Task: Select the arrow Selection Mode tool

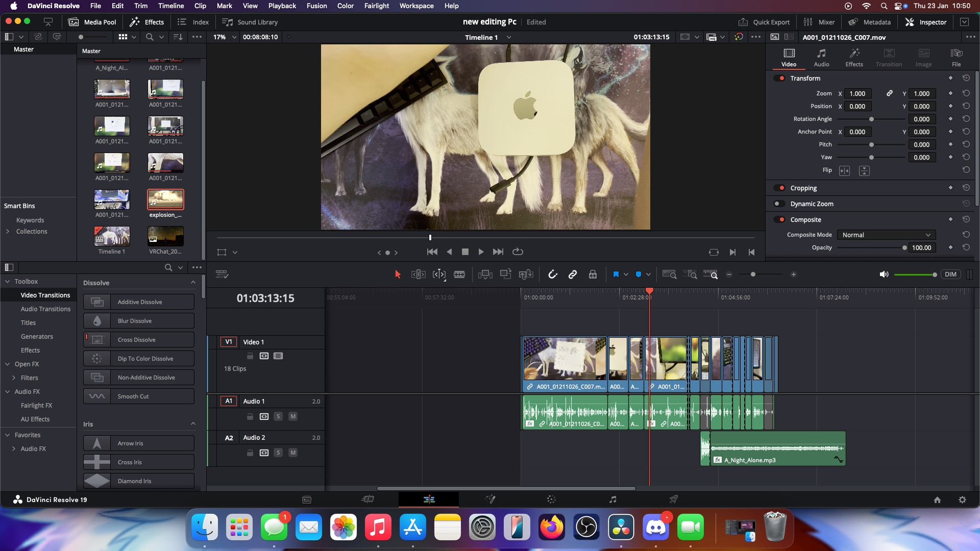Action: 398,274
